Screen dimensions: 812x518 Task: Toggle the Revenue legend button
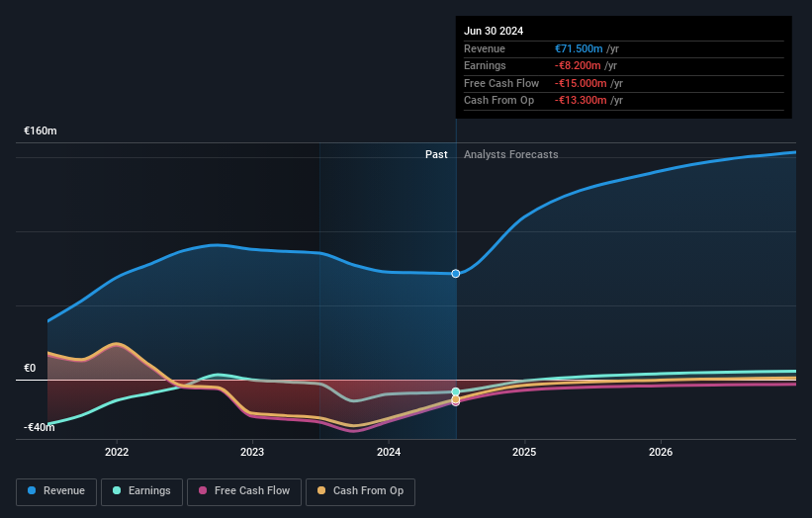pos(56,491)
